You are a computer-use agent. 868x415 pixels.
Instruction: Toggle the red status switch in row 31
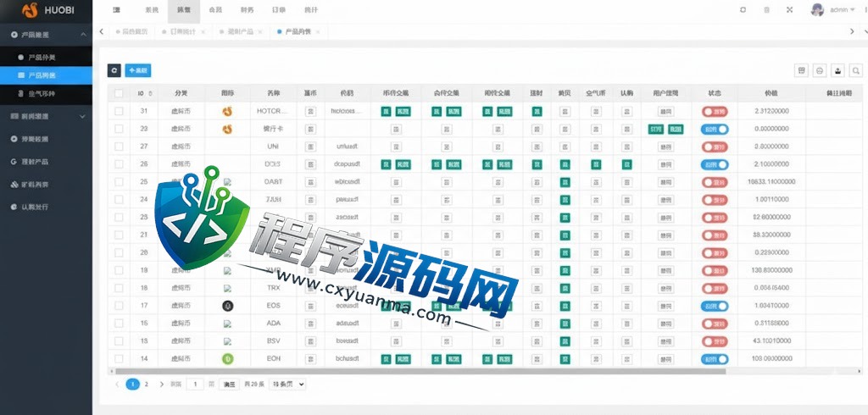click(715, 112)
